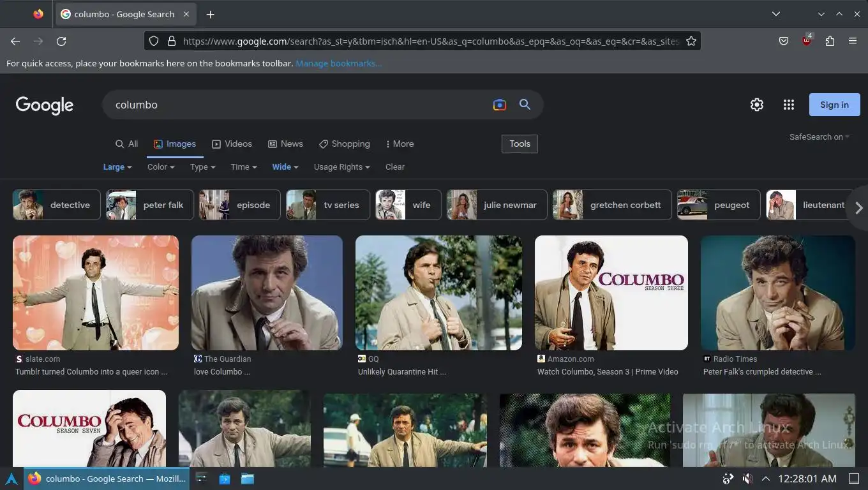
Task: Select the detective suggestion chip
Action: click(x=57, y=205)
